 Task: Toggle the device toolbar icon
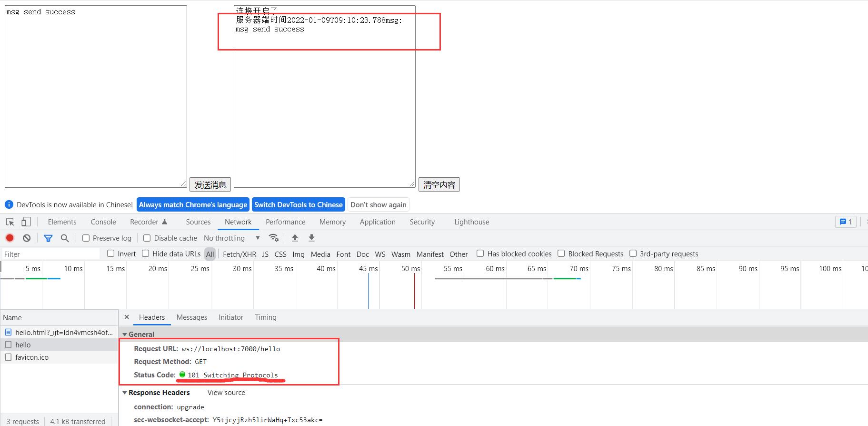point(26,222)
